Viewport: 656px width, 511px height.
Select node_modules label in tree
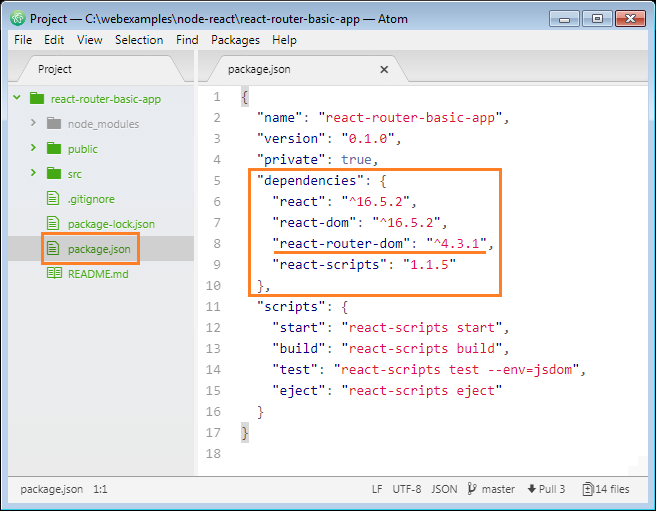103,124
